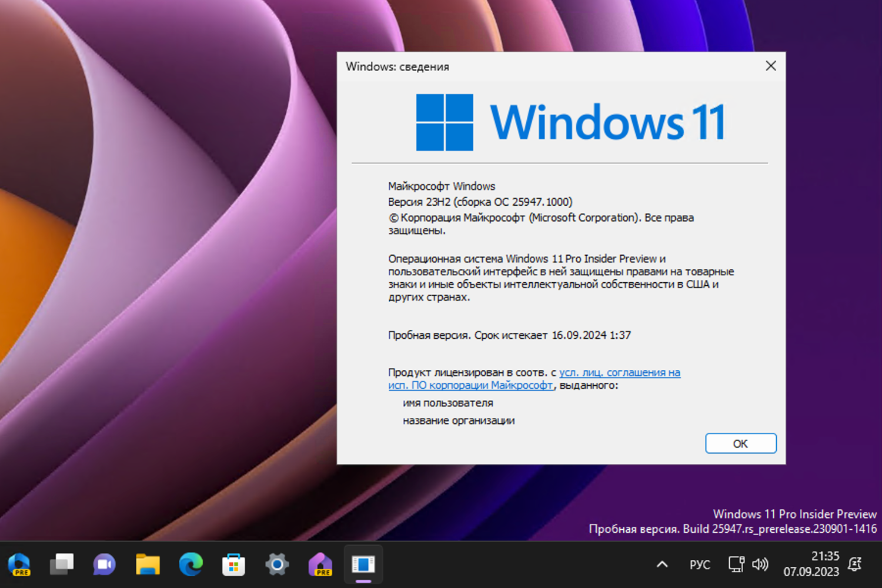Click the 'Windows: сведения' title bar text
This screenshot has width=882, height=588.
click(397, 66)
